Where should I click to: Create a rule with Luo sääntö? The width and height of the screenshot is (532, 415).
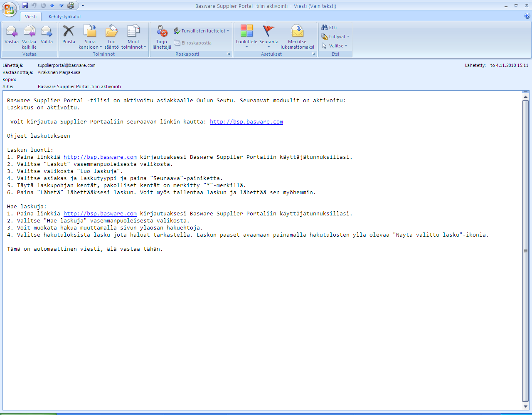(x=111, y=37)
